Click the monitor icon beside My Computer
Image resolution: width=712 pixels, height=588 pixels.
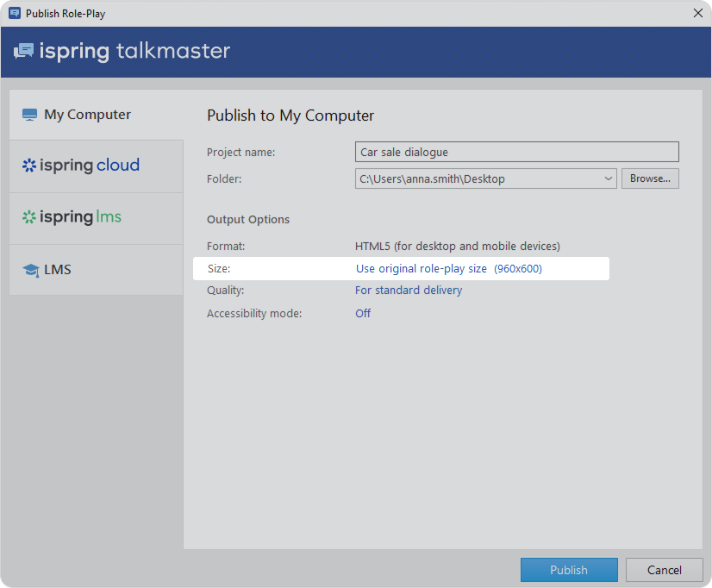click(30, 115)
